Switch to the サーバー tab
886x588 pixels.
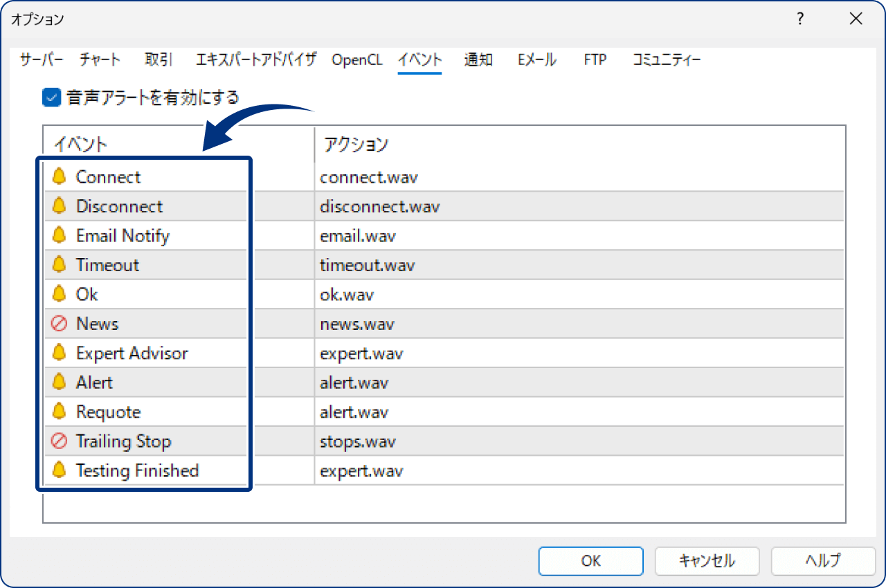click(x=42, y=60)
